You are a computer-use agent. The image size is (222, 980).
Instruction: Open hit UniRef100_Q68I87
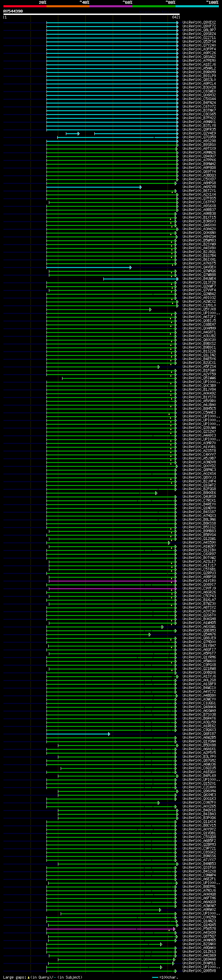click(x=199, y=734)
